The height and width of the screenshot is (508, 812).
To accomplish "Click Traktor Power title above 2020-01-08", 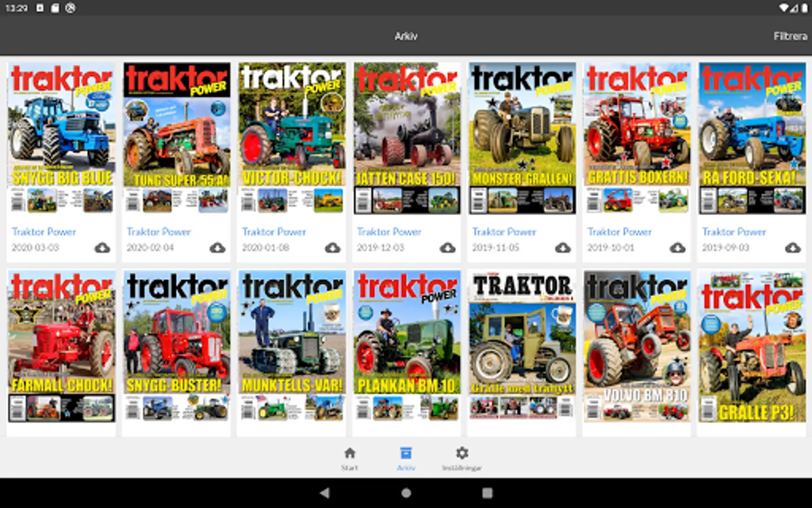I will click(x=274, y=232).
